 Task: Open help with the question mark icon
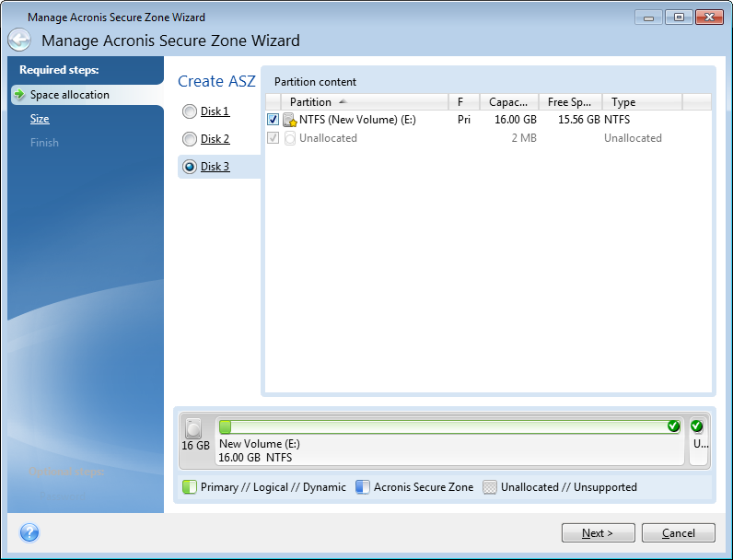tap(29, 532)
